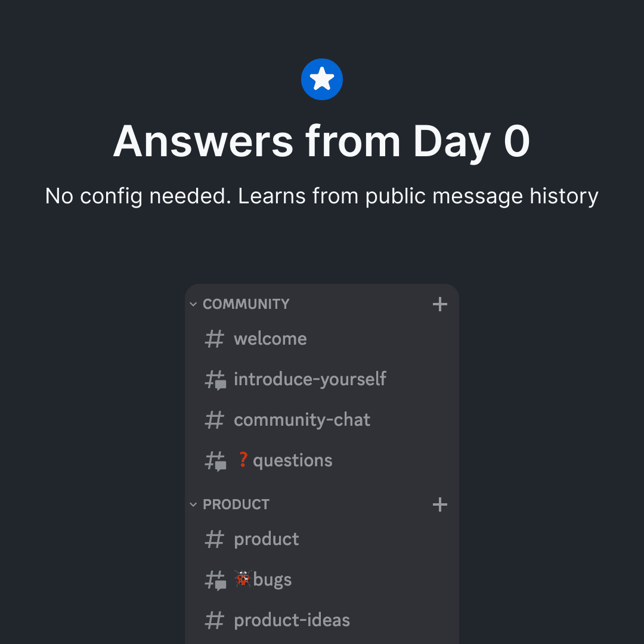Select the community-chat channel

click(302, 420)
